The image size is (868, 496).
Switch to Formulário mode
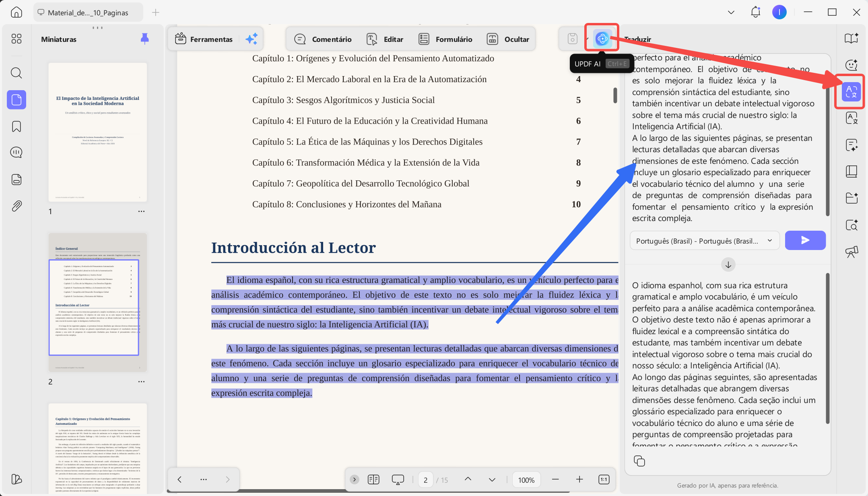(445, 39)
